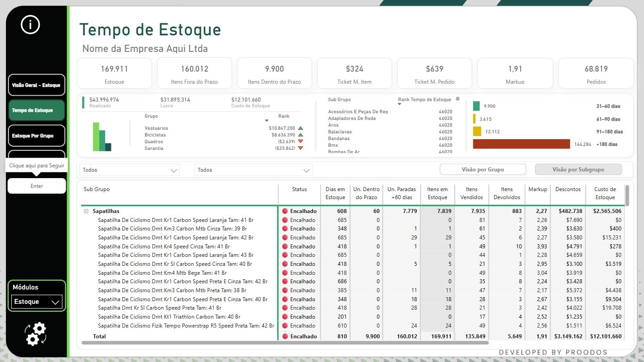The height and width of the screenshot is (362, 644).
Task: Select the Itens Fora do Prazo card showing 160.012
Action: [195, 73]
